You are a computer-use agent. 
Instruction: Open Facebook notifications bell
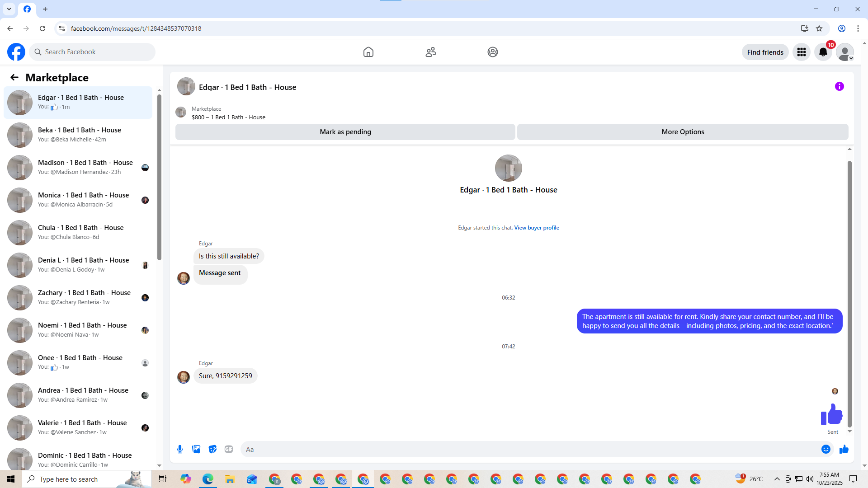click(823, 52)
